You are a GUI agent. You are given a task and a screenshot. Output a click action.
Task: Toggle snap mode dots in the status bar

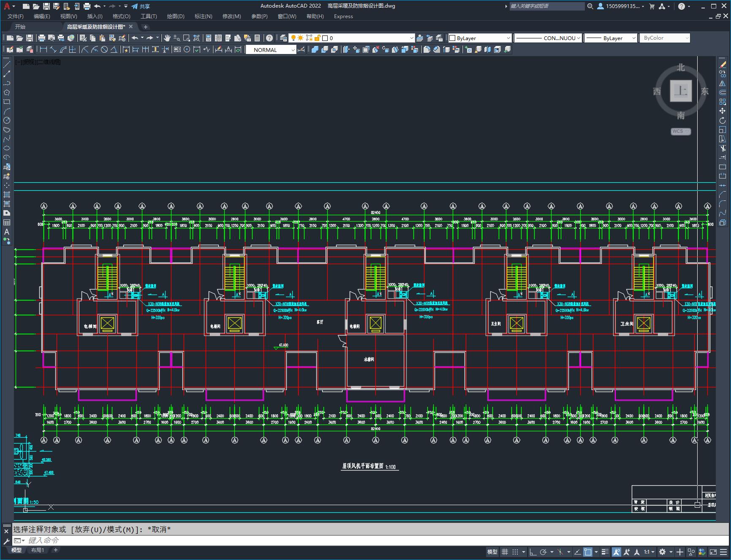tap(515, 552)
